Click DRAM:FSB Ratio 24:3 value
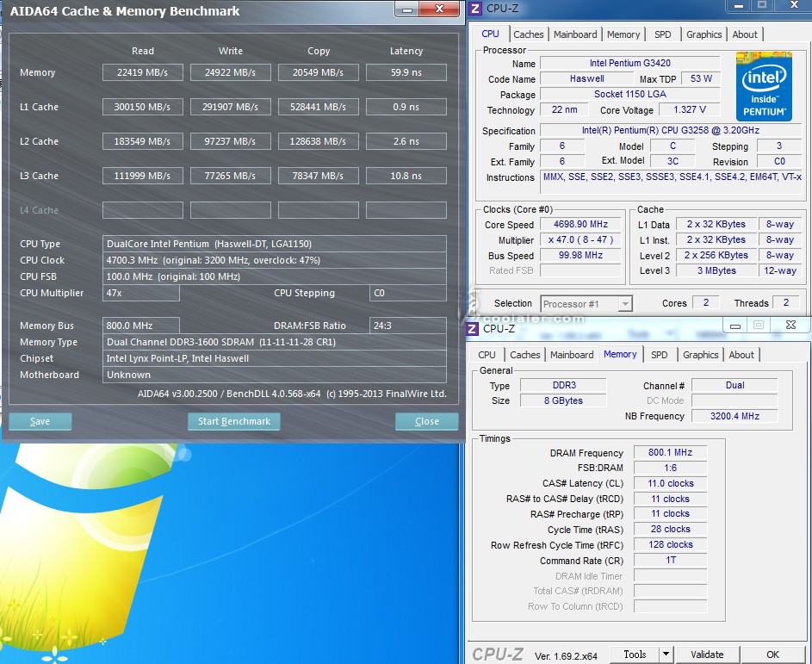 tap(408, 326)
